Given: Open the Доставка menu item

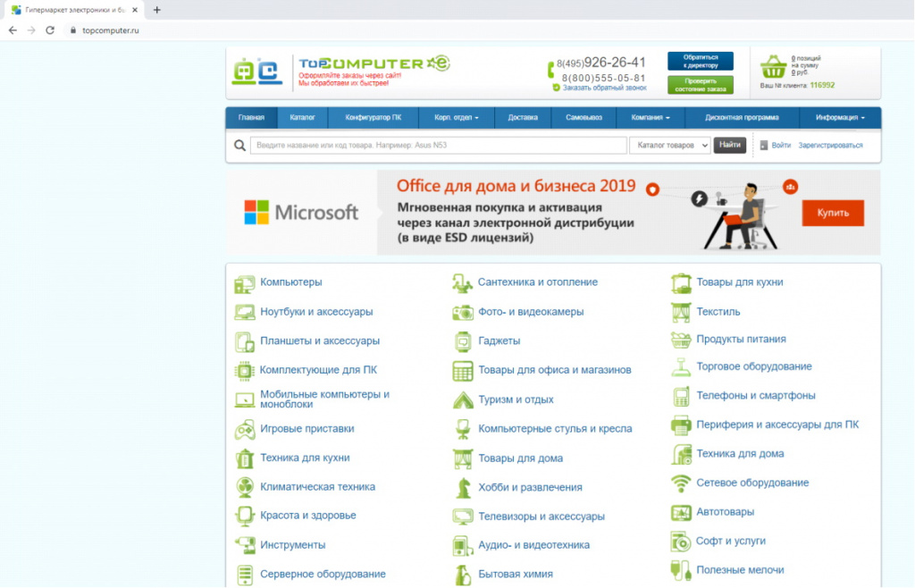Looking at the screenshot, I should tap(523, 118).
